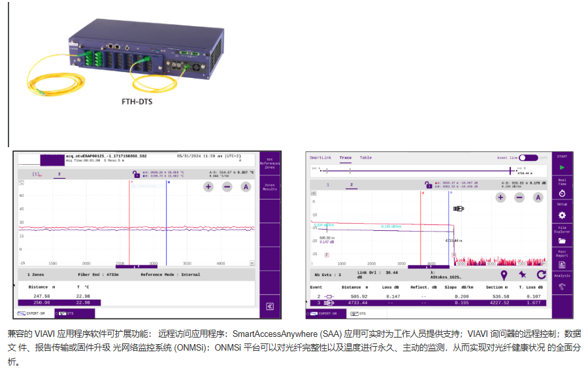Click the m distance unit icon on temperature graph

[252, 263]
